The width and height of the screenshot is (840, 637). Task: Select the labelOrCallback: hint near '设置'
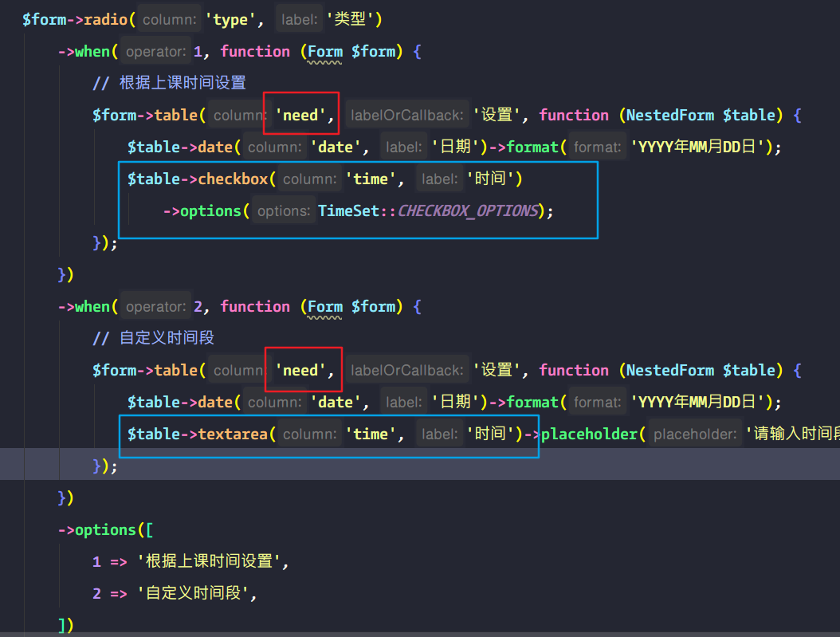[x=409, y=114]
